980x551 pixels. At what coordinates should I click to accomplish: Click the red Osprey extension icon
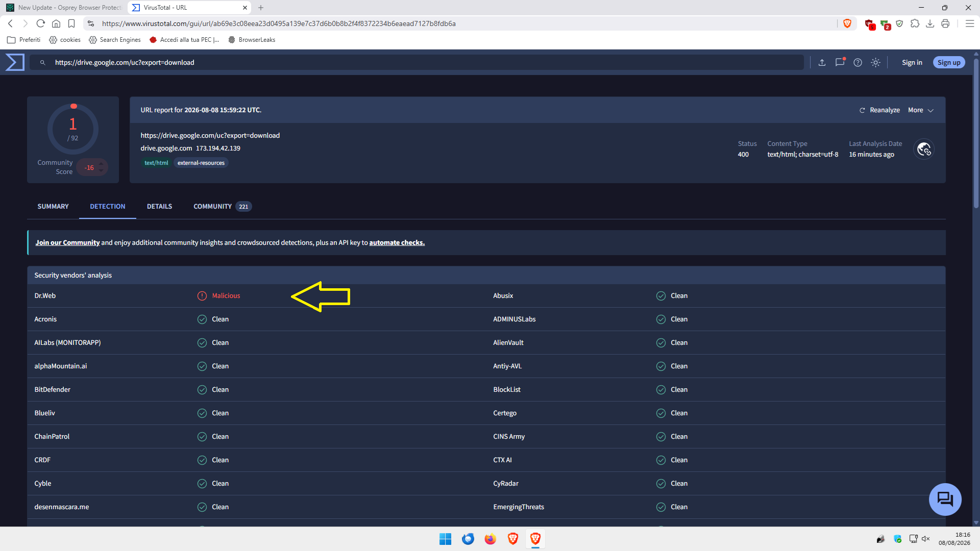[870, 23]
